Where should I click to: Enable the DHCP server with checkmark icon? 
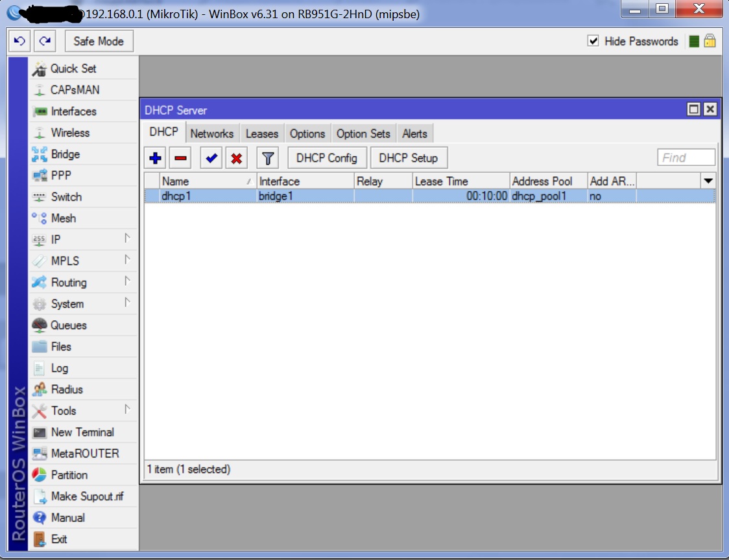point(211,159)
